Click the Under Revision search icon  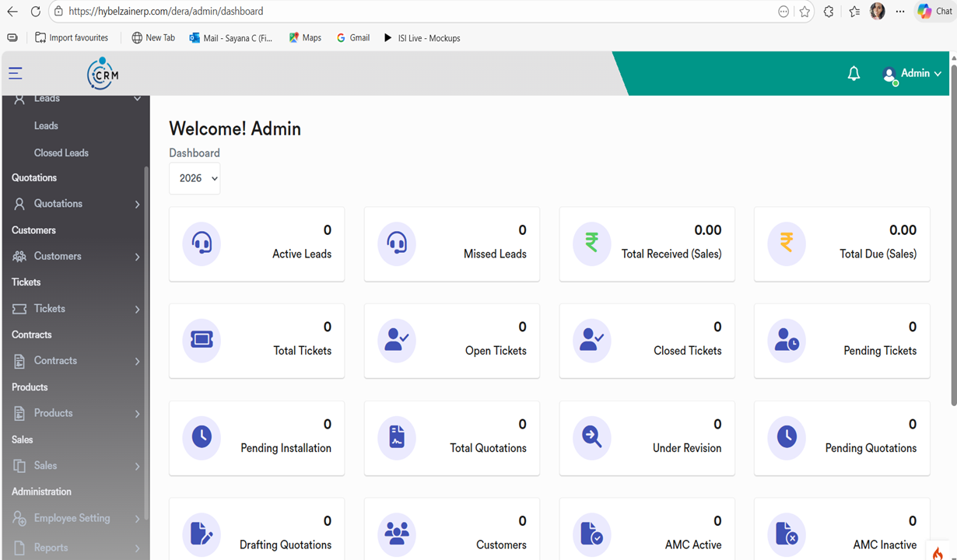click(592, 437)
